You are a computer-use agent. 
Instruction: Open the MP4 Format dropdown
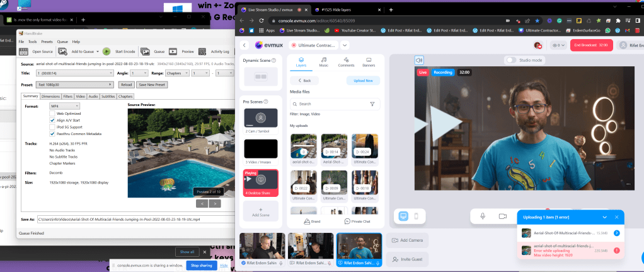coord(64,106)
